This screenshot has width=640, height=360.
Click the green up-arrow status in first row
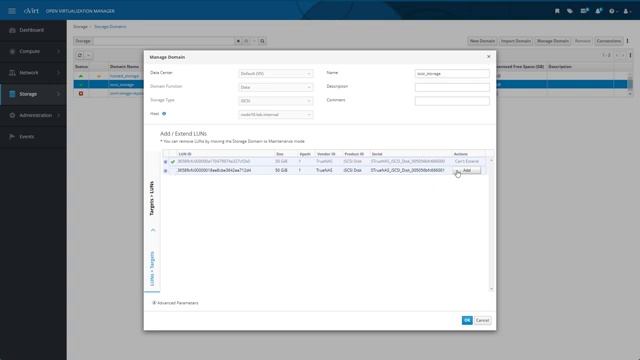[x=81, y=76]
